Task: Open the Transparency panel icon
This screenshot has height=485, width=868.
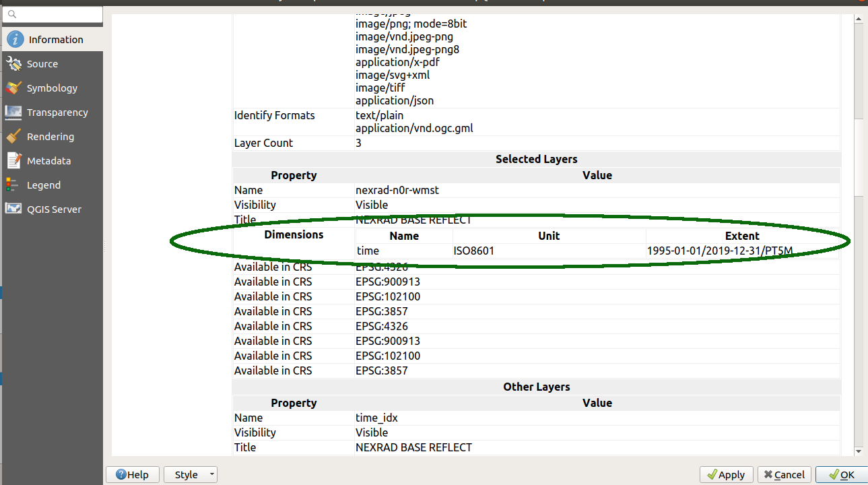Action: tap(13, 112)
